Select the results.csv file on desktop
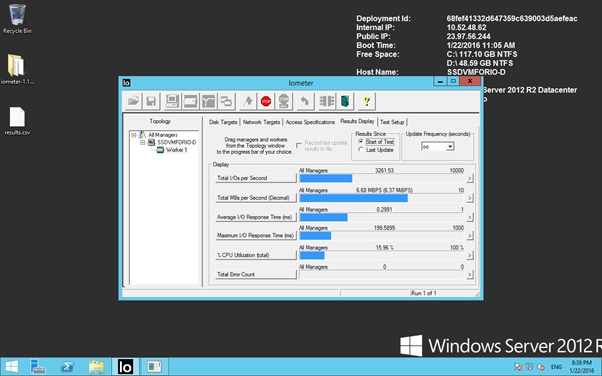The width and height of the screenshot is (602, 376). tap(17, 121)
